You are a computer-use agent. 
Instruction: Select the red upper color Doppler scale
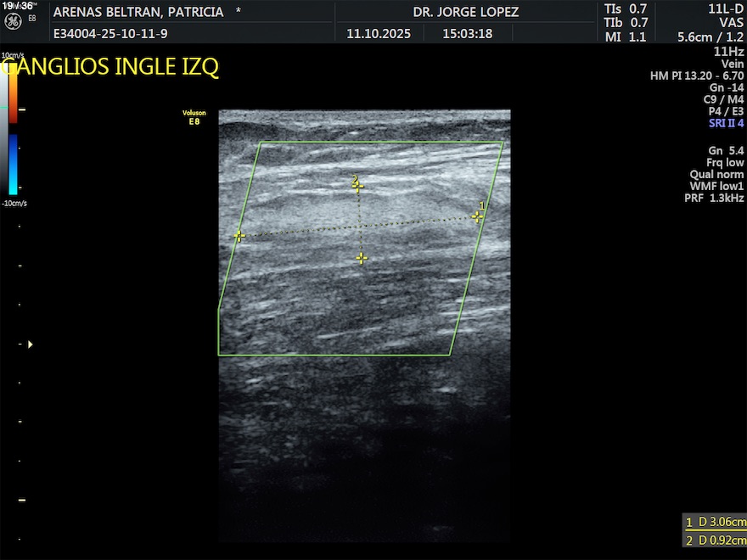click(x=14, y=92)
